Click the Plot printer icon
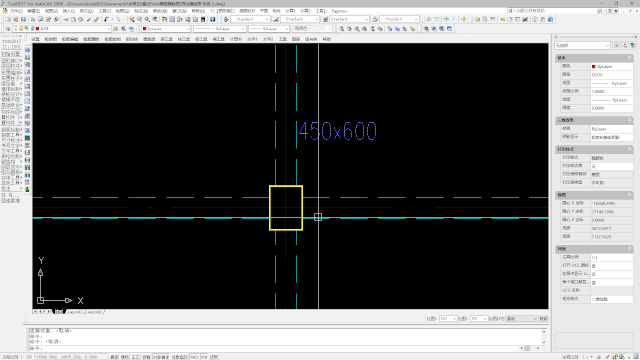The image size is (640, 360). click(x=33, y=19)
